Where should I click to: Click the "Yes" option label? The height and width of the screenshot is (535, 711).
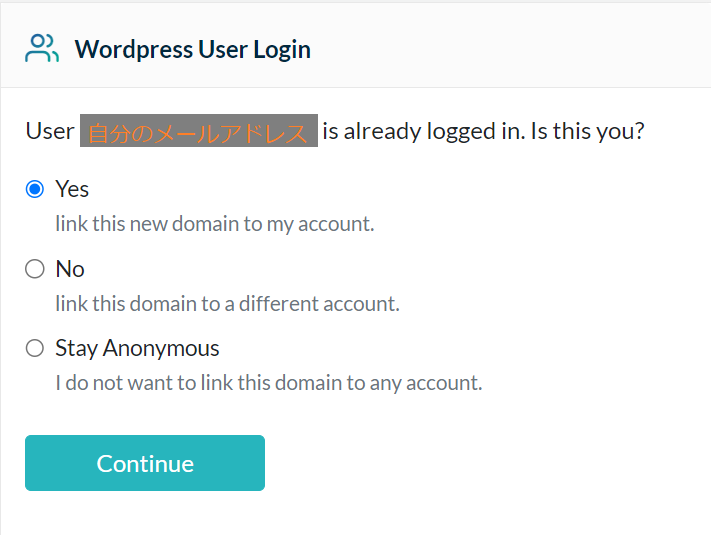(72, 189)
